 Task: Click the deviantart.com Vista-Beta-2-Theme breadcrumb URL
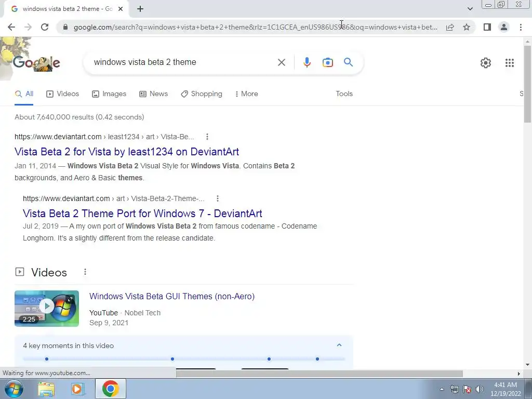coord(114,198)
